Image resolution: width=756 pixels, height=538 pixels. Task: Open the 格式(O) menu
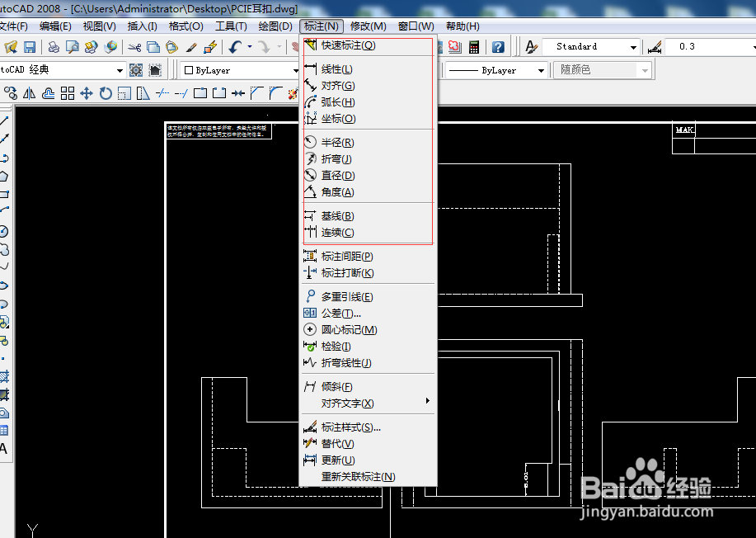[186, 26]
